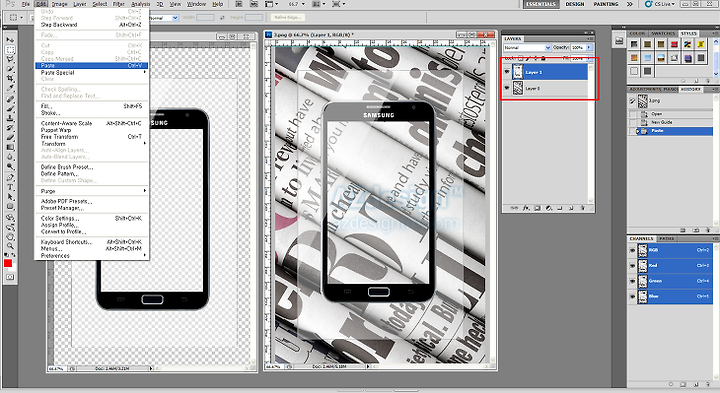Switch to the Painting workspace
720x393 pixels.
pyautogui.click(x=606, y=4)
